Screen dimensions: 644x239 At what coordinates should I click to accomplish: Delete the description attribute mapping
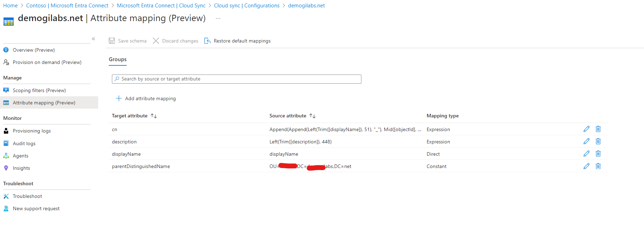(598, 141)
